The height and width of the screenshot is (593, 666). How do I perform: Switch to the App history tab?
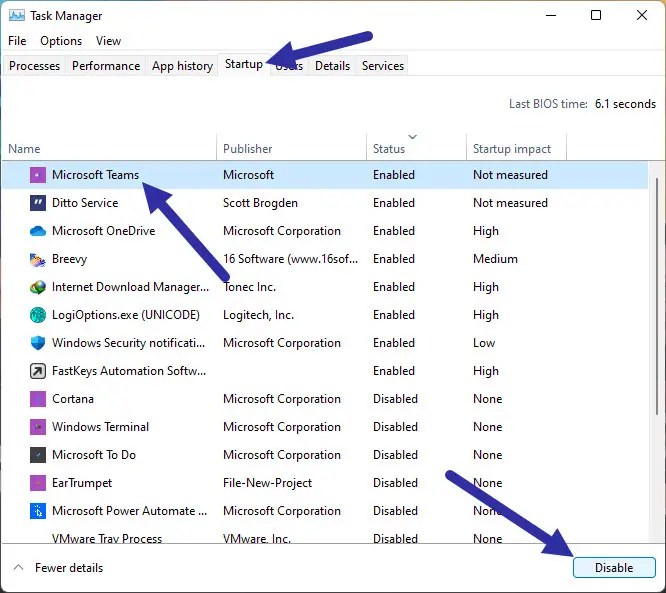click(x=183, y=66)
